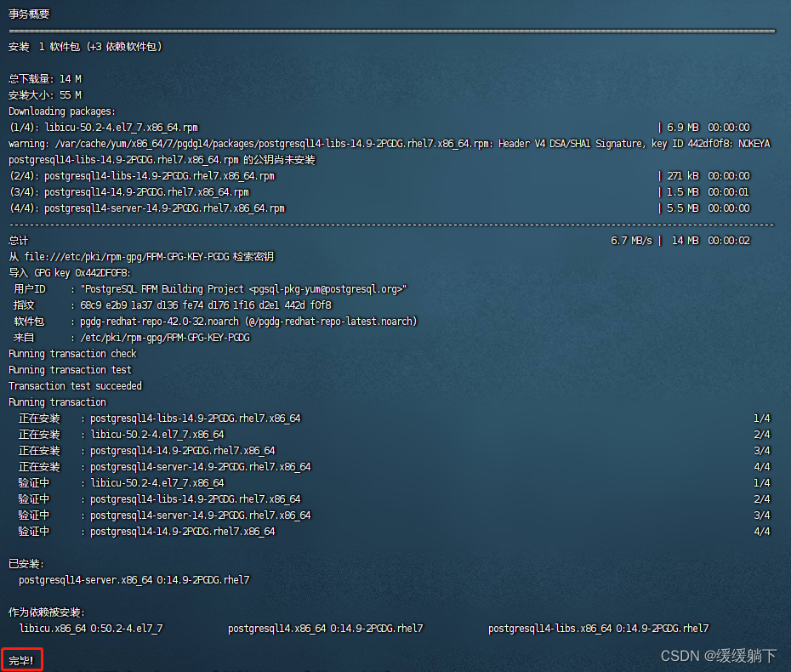Viewport: 791px width, 672px height.
Task: Click the '已安装:' heading
Action: [26, 563]
